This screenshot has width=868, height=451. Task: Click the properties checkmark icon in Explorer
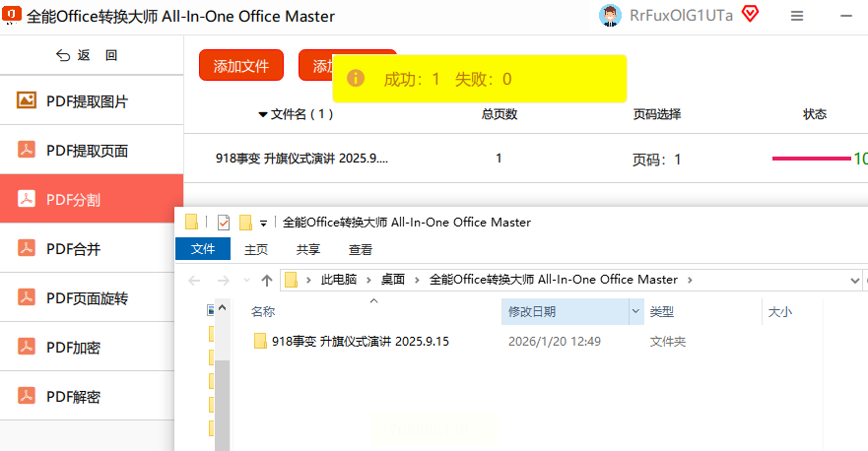tap(224, 223)
